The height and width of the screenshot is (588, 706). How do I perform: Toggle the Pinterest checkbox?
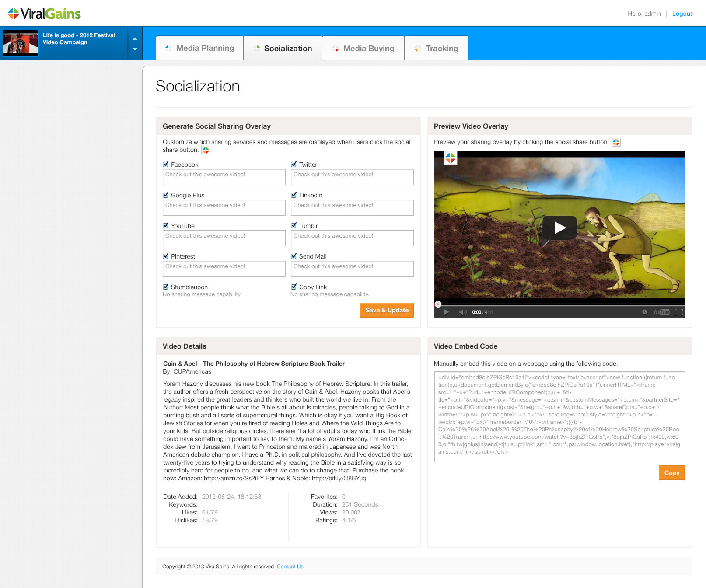[166, 256]
